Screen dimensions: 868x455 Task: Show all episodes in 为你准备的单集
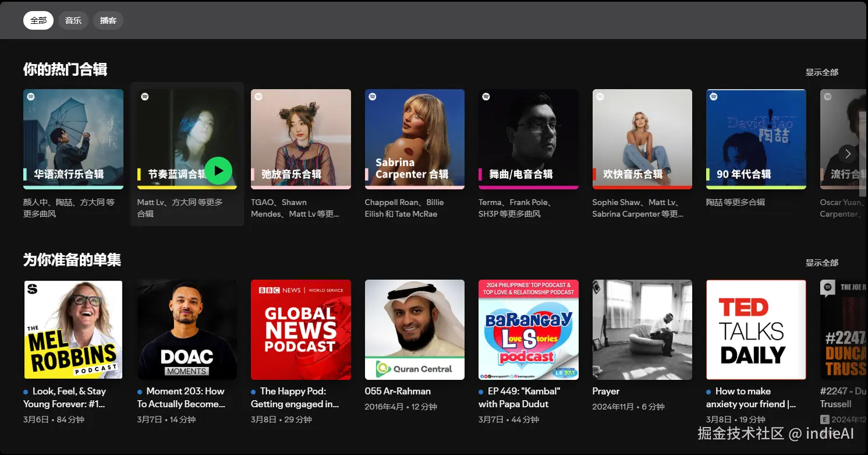click(x=821, y=262)
